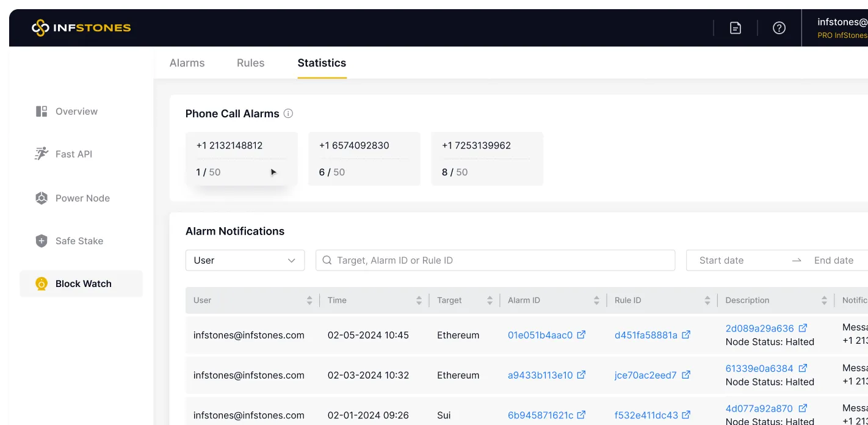Click the infstones account name in header
868x425 pixels.
[x=842, y=22]
